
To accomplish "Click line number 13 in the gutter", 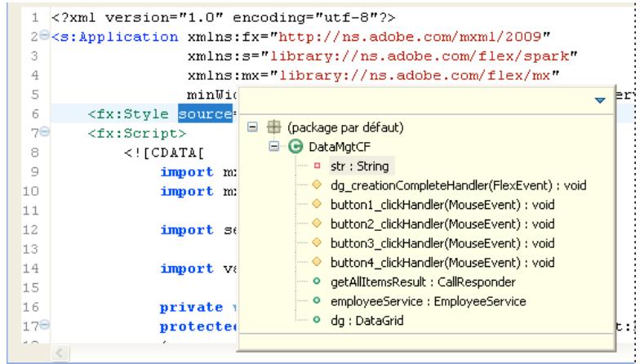I will [x=31, y=249].
